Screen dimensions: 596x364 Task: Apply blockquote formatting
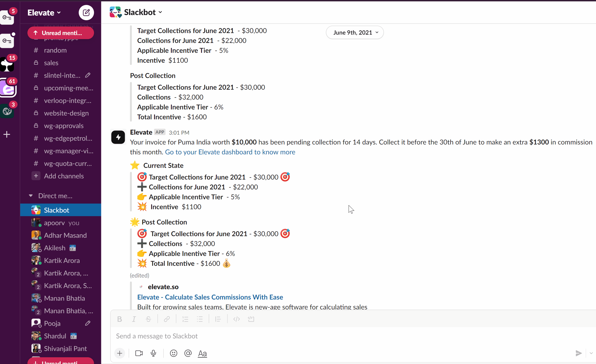pos(218,319)
